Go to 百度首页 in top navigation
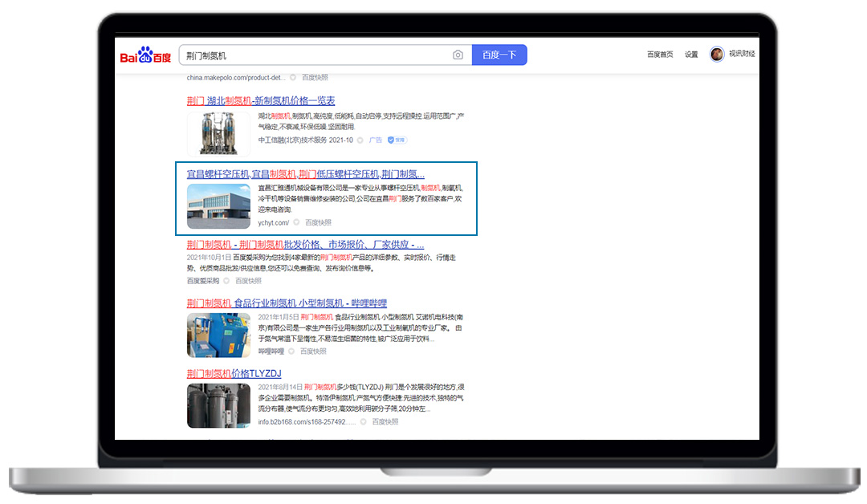The image size is (867, 504). [660, 55]
